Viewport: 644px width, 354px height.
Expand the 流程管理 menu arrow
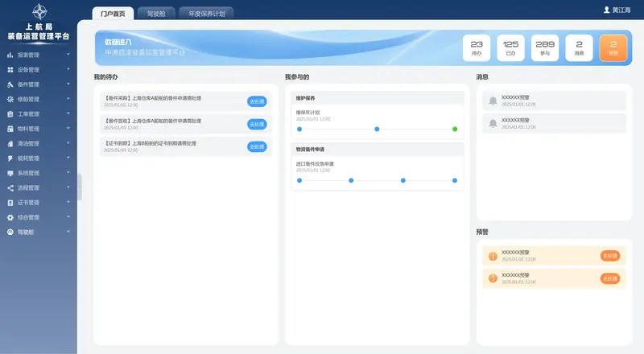pyautogui.click(x=68, y=187)
